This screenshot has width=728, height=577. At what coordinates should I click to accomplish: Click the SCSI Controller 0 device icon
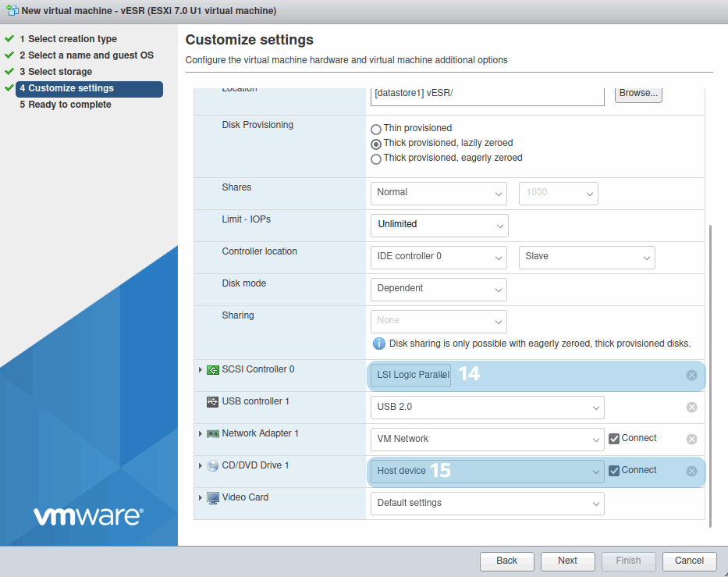coord(213,370)
